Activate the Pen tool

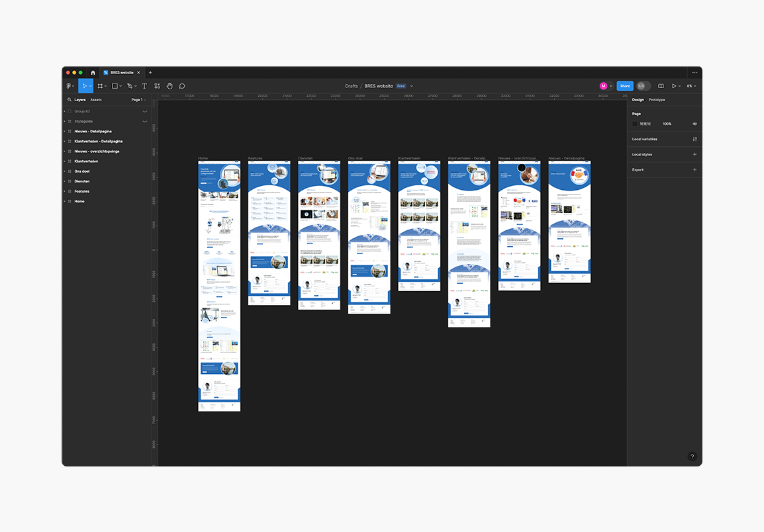tap(130, 86)
